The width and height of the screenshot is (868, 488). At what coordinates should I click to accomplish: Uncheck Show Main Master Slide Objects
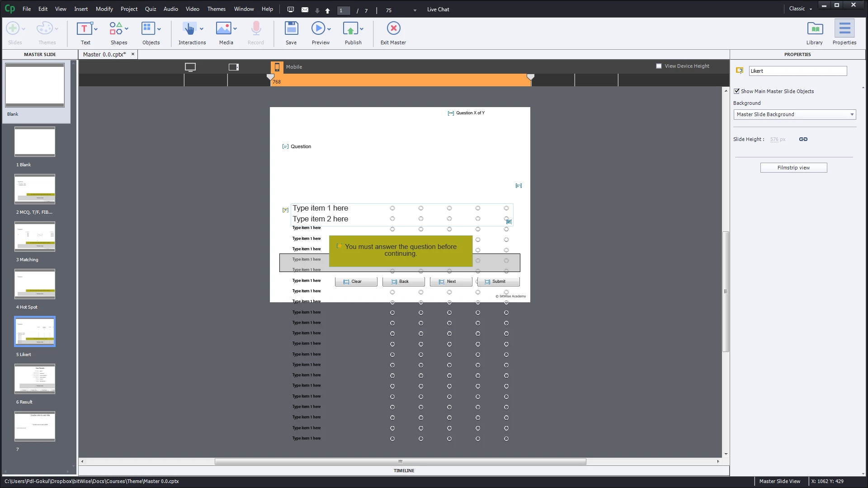[737, 91]
